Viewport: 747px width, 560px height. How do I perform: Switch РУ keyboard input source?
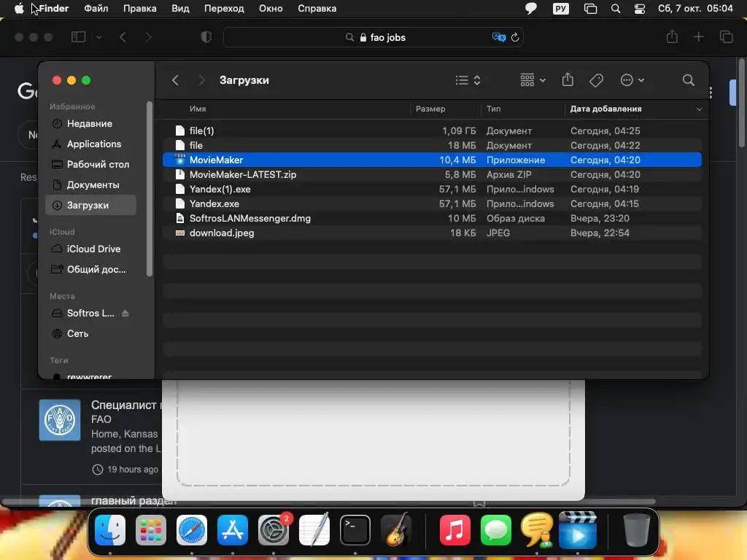point(561,9)
